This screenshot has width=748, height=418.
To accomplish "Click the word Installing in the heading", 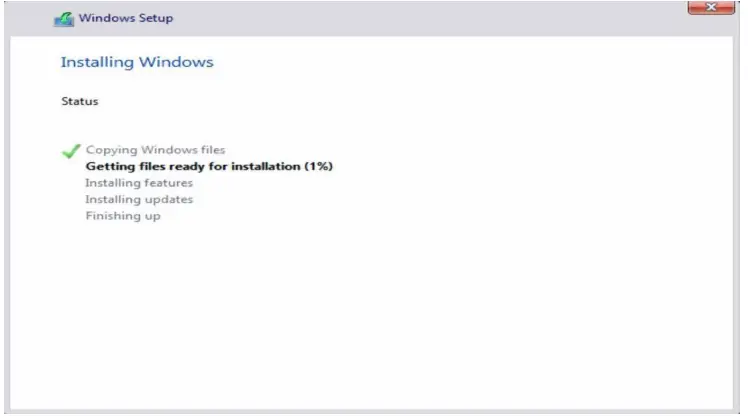I will [97, 62].
